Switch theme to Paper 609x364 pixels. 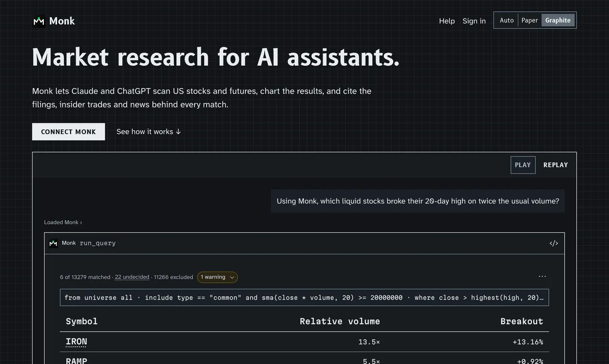point(530,20)
